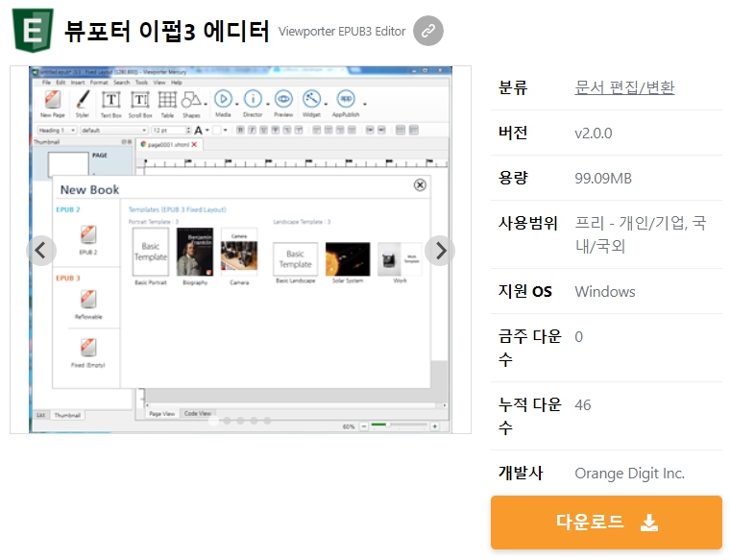
Task: Open the default font dropdown
Action: pos(114,130)
